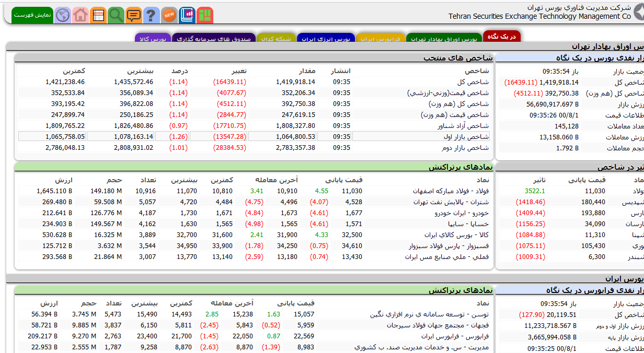
Task: Click the index effect value (1009.31)
Action: click(x=531, y=257)
